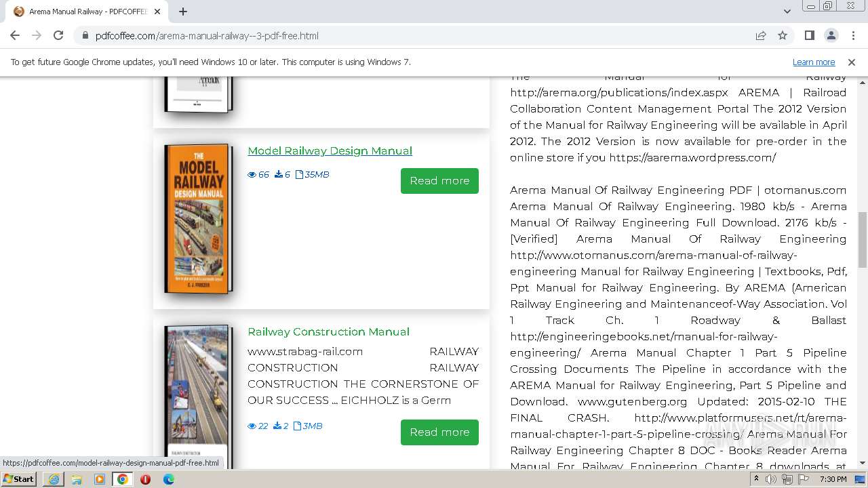Click Read more for Railway Construction Manual
Viewport: 868px width, 488px height.
tap(439, 432)
